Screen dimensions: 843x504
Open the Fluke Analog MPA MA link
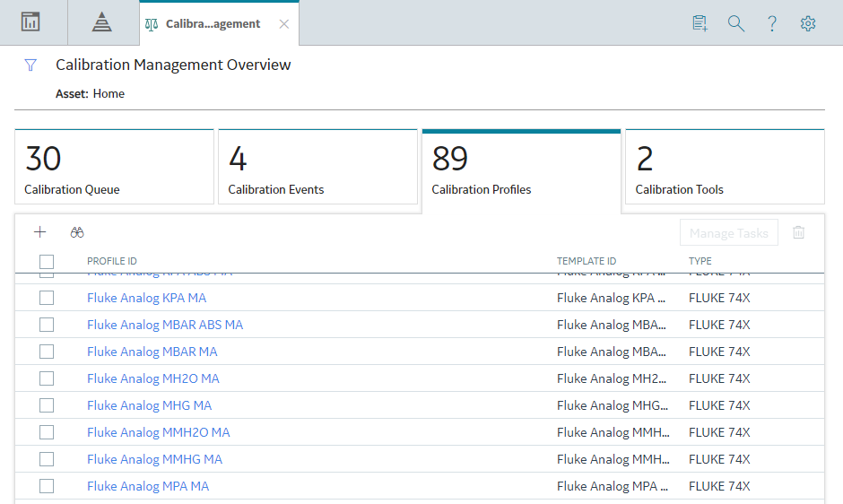pos(148,486)
